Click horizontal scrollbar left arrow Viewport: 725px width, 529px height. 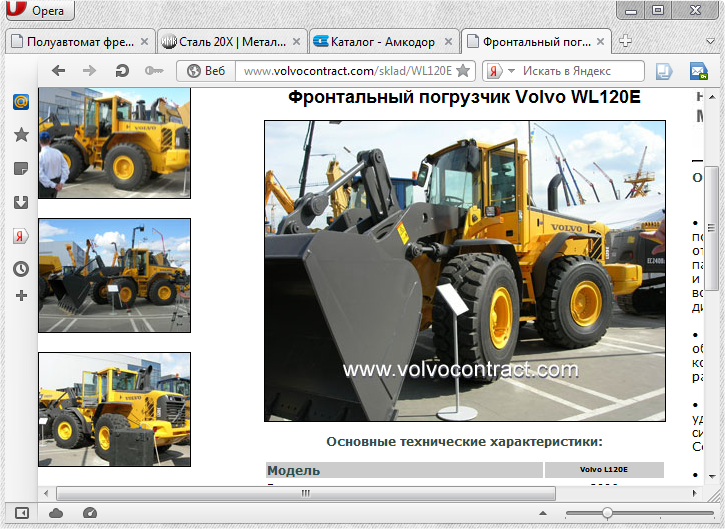point(46,493)
